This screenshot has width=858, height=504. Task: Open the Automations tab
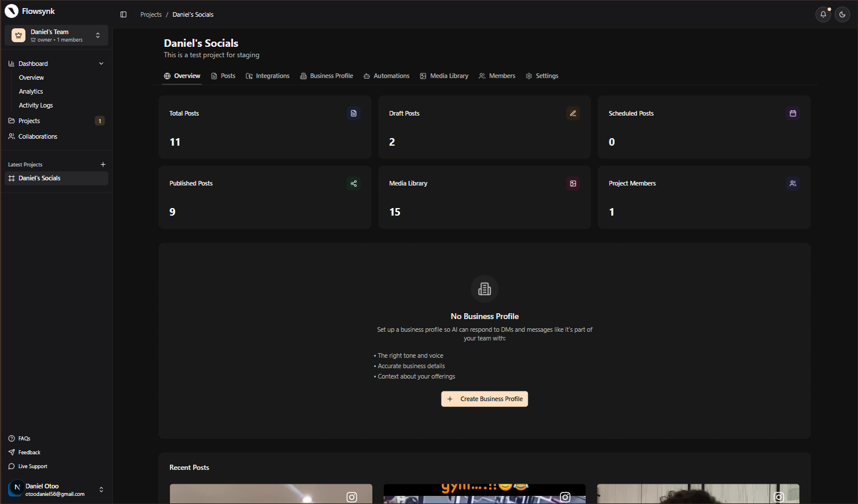386,76
